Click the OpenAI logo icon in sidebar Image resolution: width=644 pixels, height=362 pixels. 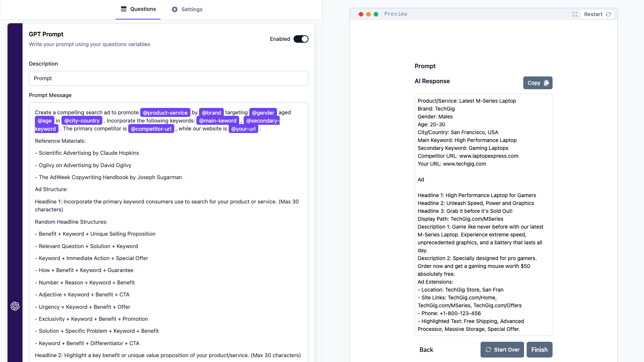[15, 306]
